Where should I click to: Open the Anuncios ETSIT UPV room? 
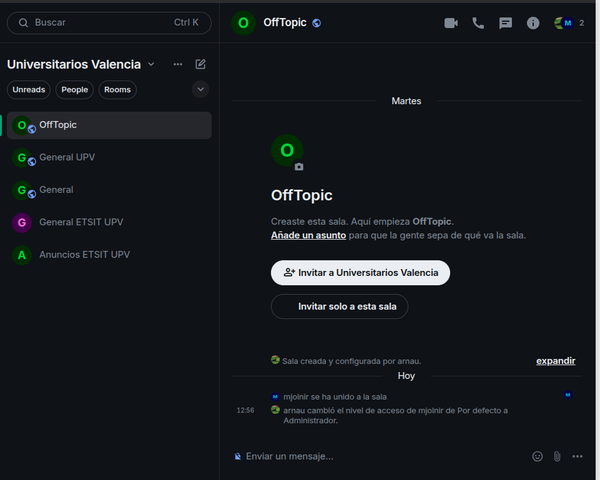pyautogui.click(x=109, y=255)
